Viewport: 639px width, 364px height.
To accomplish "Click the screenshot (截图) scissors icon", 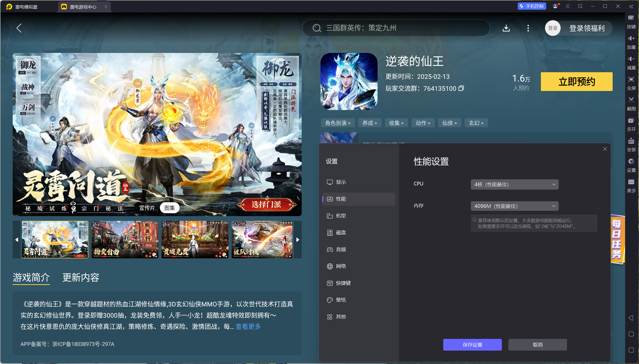I will coord(631,100).
